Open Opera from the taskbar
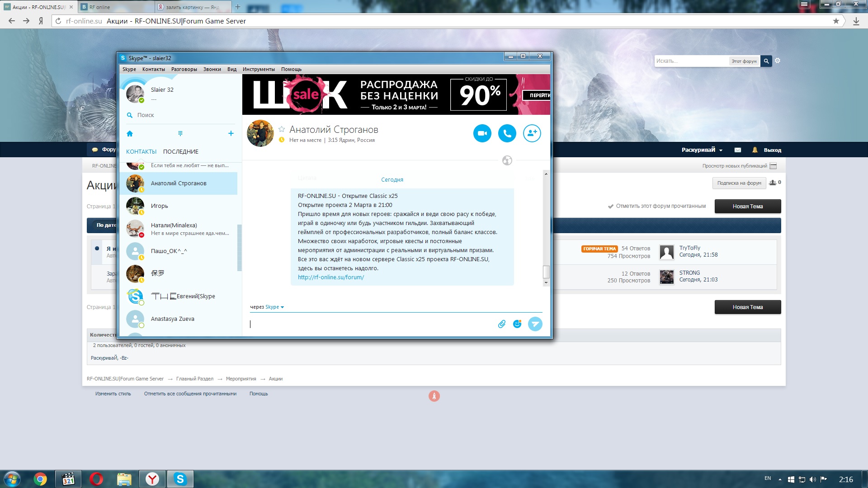Viewport: 868px width, 488px height. (x=96, y=479)
